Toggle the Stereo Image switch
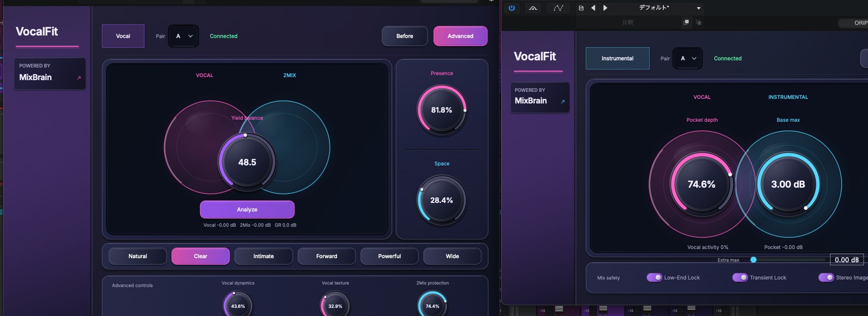868x316 pixels. (826, 277)
